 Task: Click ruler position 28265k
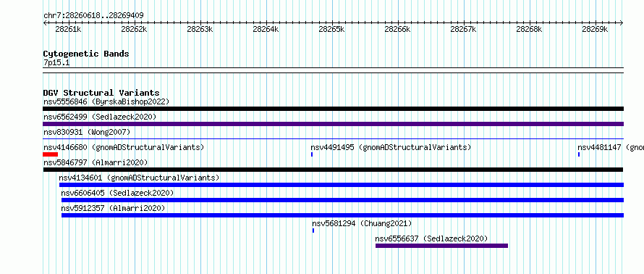332,29
